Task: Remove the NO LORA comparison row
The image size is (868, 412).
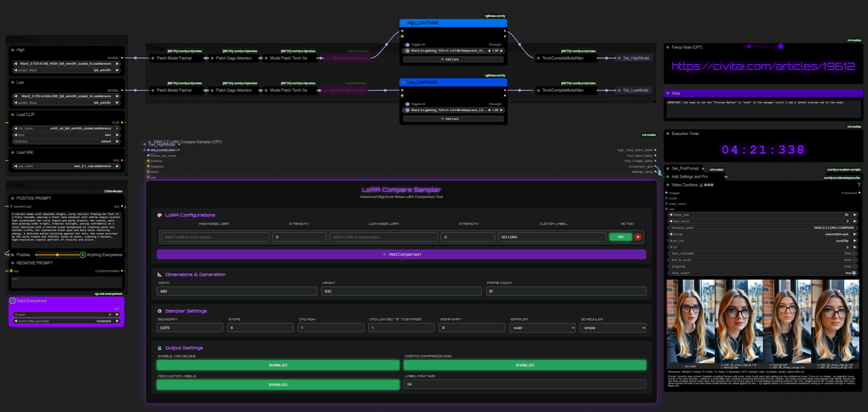Action: pyautogui.click(x=638, y=237)
